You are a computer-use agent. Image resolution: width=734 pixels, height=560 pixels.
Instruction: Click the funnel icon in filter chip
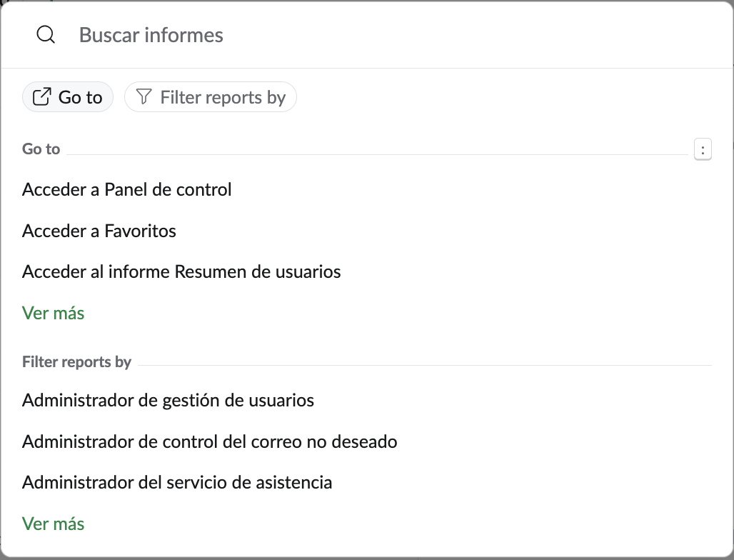(x=144, y=97)
